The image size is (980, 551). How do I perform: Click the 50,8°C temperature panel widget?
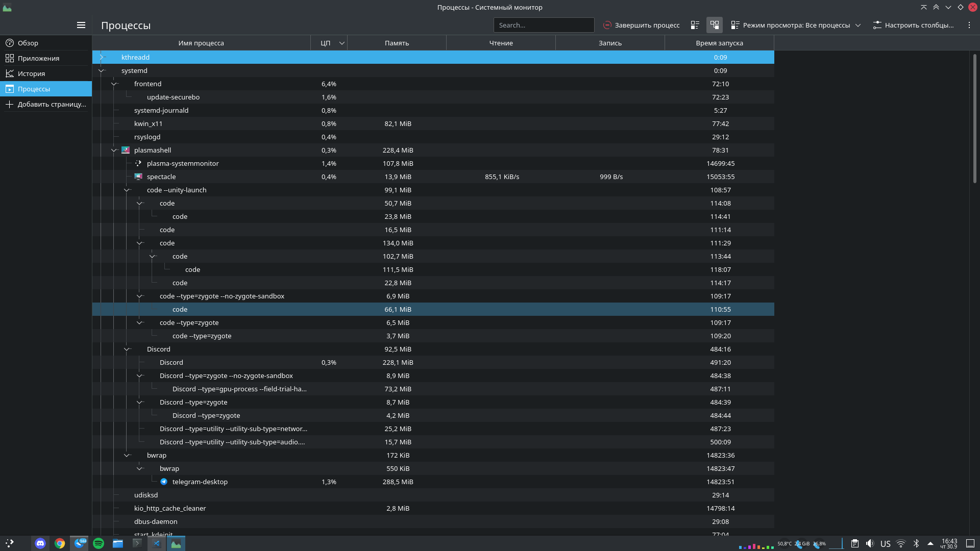(x=785, y=544)
